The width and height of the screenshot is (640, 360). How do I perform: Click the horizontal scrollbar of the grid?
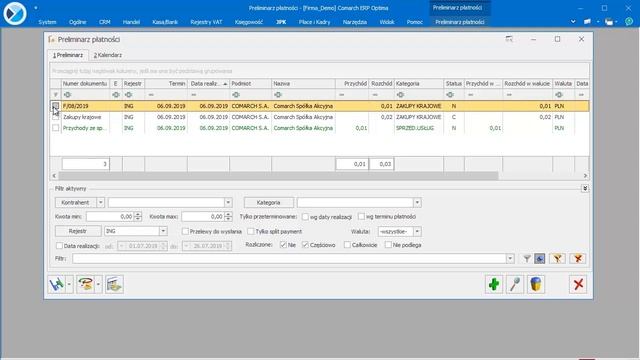[278, 176]
